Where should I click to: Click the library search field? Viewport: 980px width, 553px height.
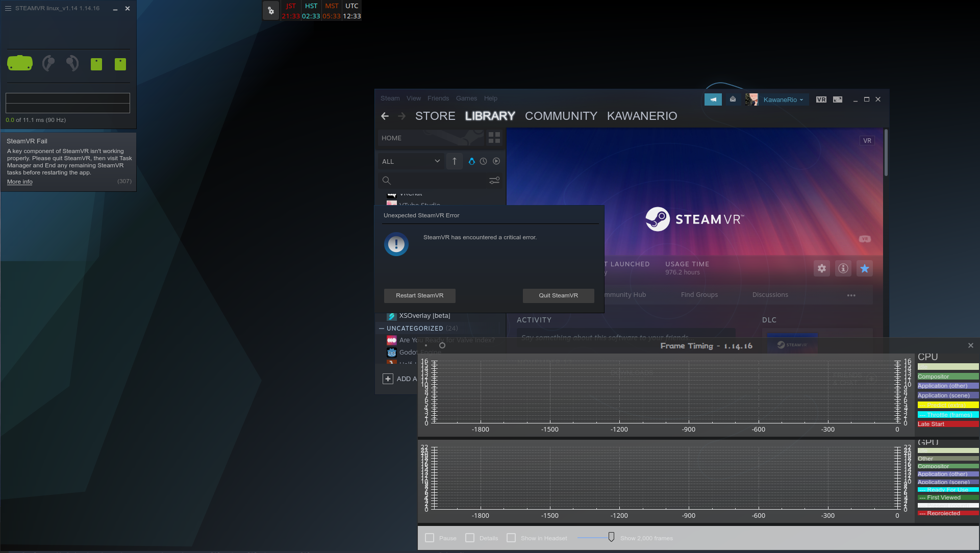click(x=434, y=181)
